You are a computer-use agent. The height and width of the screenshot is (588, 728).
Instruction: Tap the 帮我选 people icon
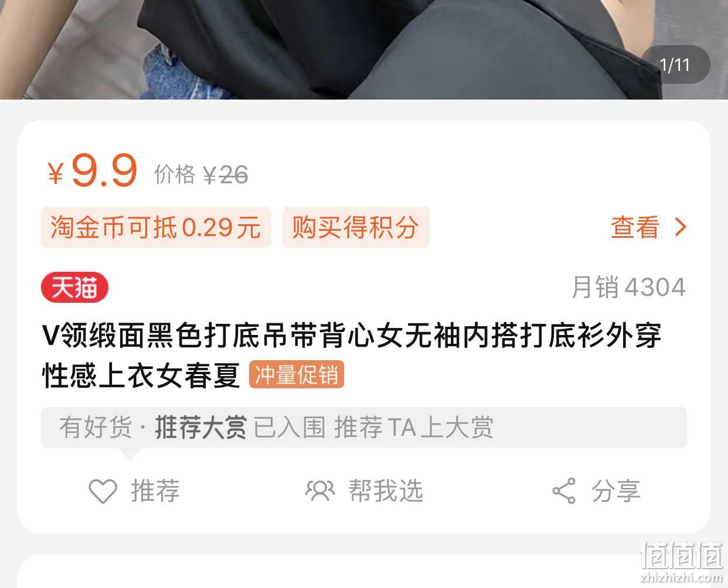(319, 490)
